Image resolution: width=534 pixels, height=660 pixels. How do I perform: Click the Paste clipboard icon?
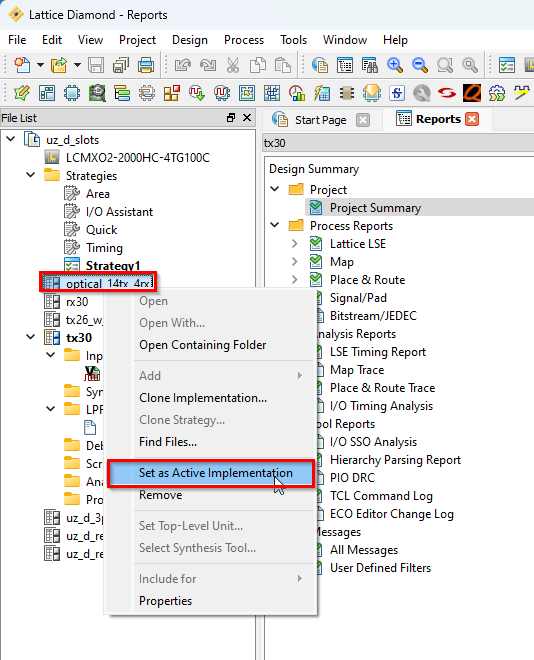(x=283, y=65)
